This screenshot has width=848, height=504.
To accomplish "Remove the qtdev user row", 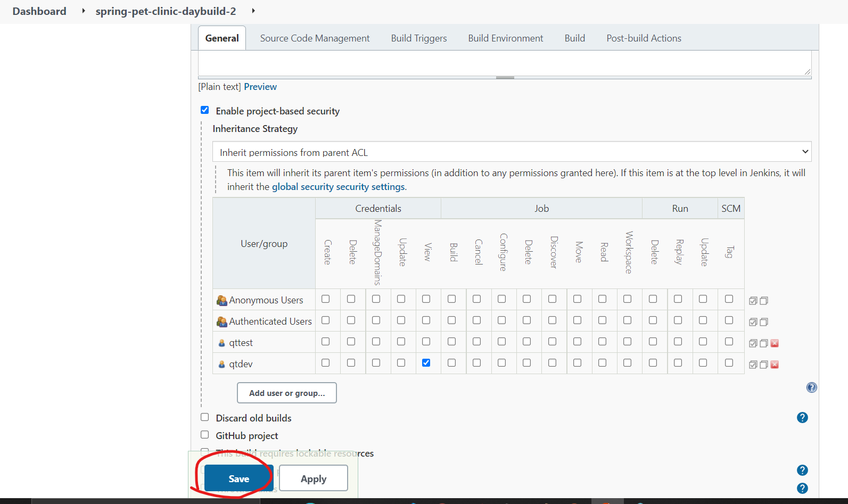I will click(775, 365).
